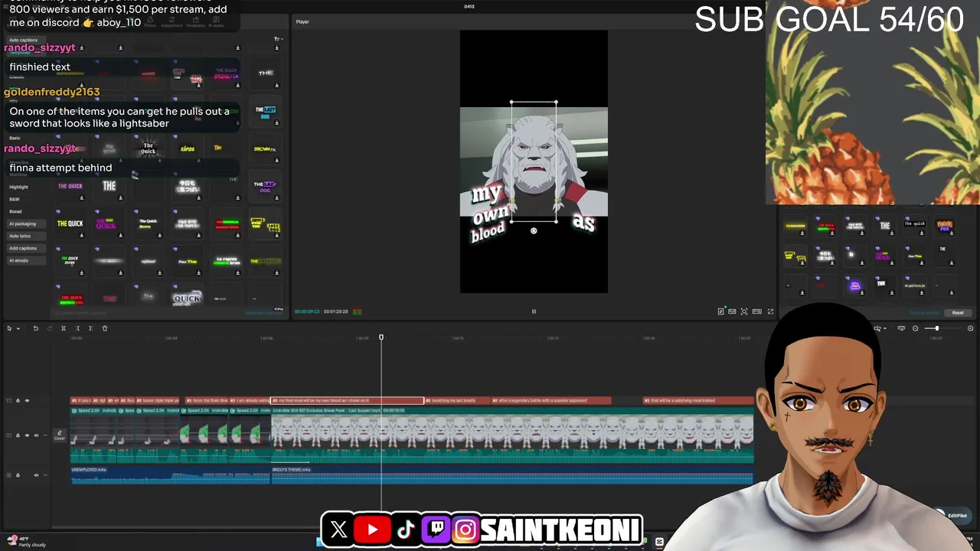This screenshot has height=551, width=980.
Task: Click the Player panel title
Action: click(x=302, y=21)
